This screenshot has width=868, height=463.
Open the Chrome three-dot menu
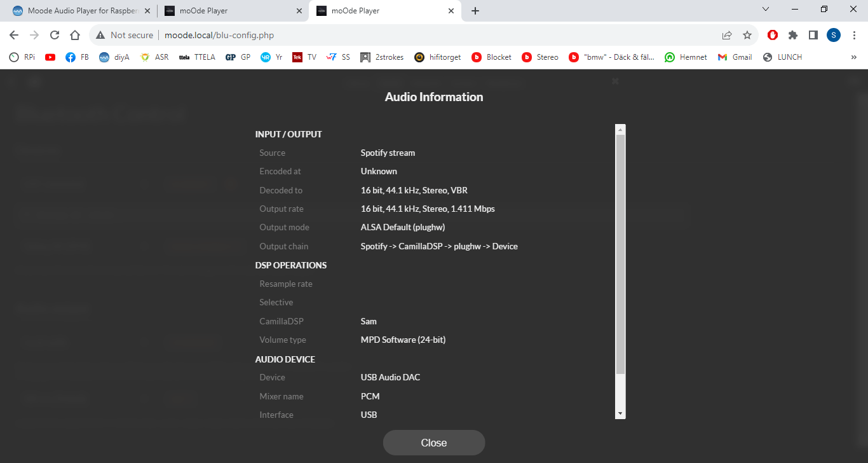[854, 35]
